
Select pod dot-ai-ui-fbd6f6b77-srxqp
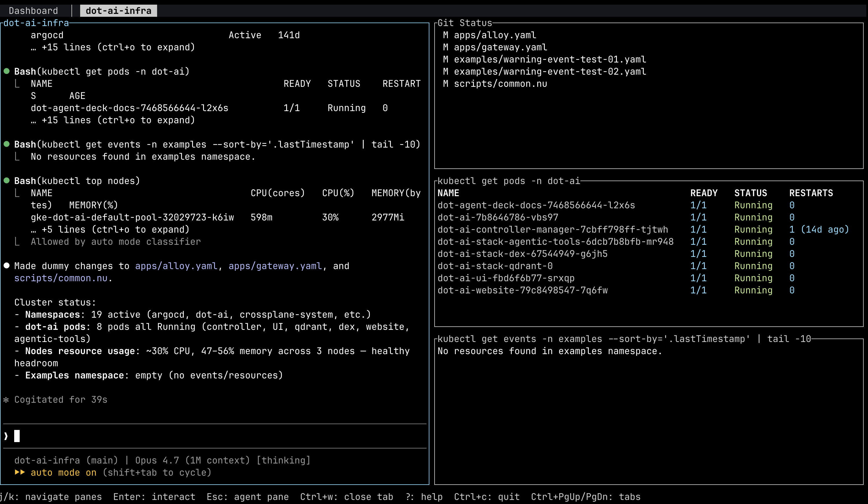pyautogui.click(x=506, y=278)
